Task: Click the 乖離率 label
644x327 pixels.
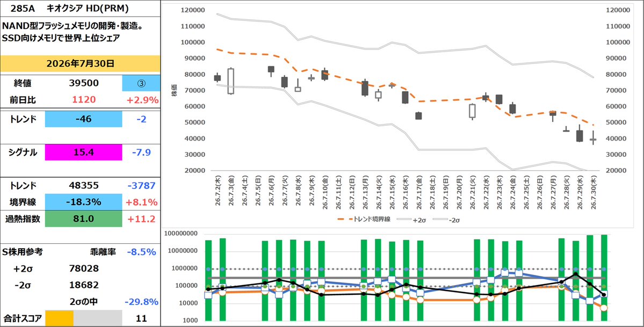Action: (x=103, y=252)
